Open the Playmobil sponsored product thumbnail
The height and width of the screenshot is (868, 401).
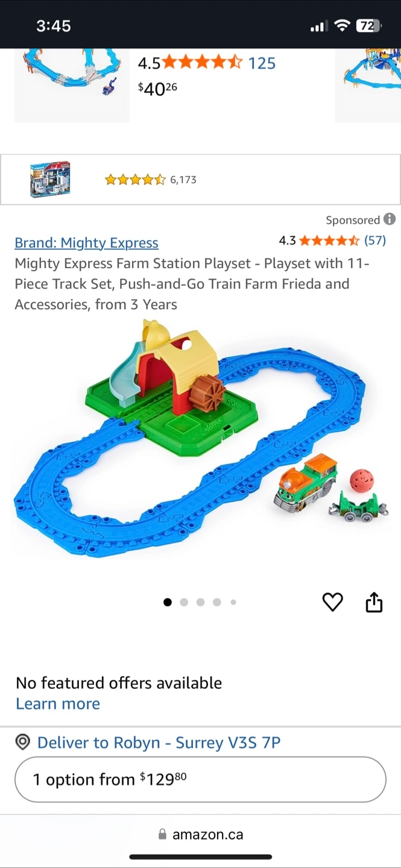(50, 179)
